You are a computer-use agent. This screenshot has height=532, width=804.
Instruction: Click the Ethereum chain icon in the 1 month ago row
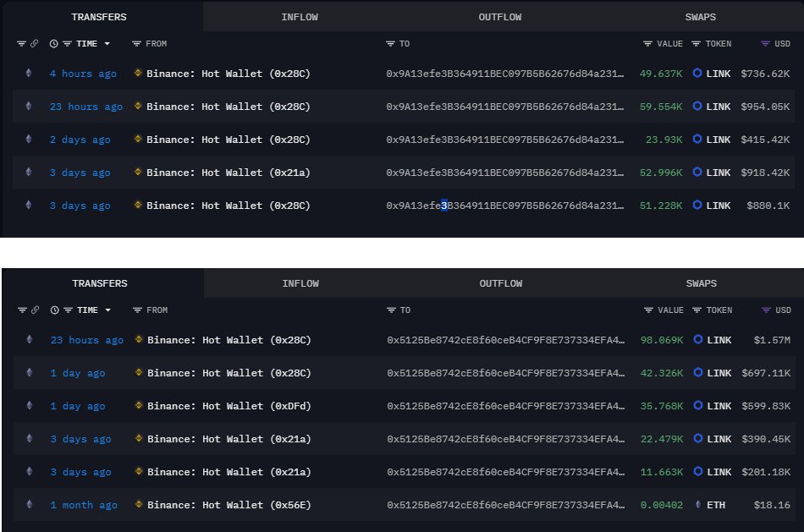(x=28, y=505)
